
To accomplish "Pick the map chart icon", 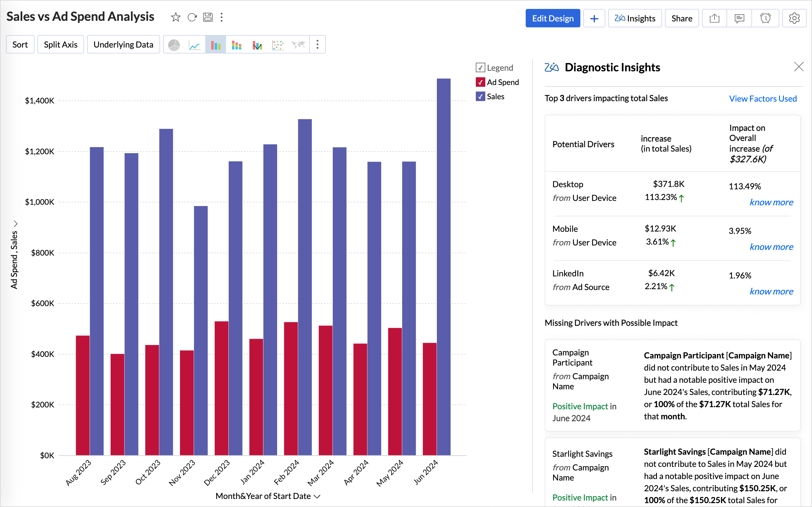I will click(298, 45).
